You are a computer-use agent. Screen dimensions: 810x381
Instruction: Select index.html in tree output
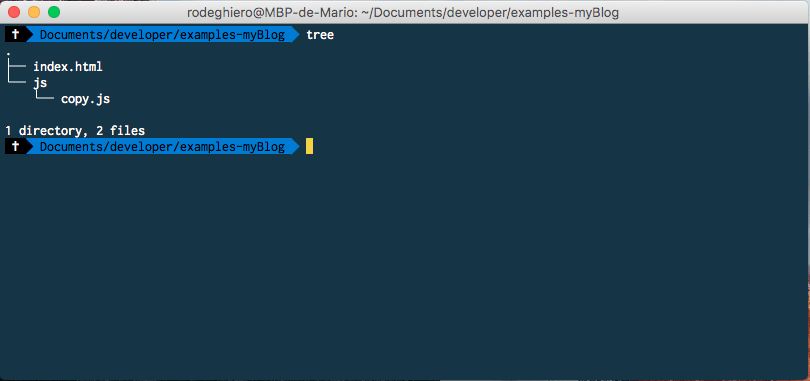point(68,67)
